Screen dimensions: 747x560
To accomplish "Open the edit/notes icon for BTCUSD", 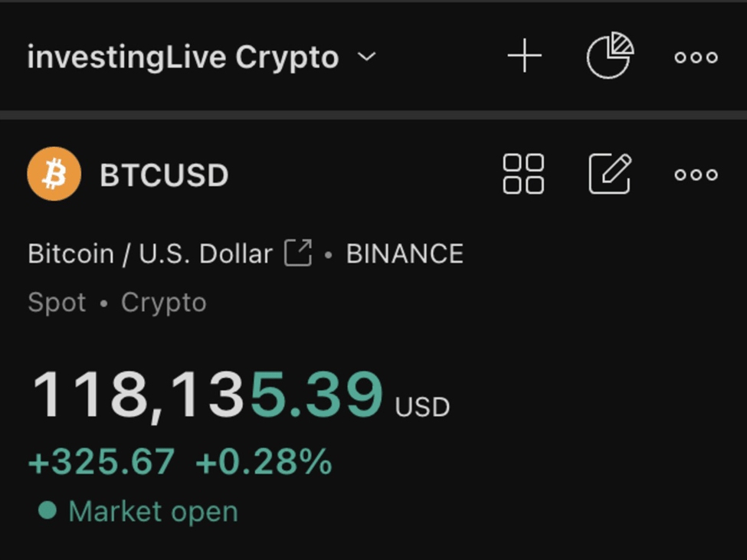I will coord(609,174).
